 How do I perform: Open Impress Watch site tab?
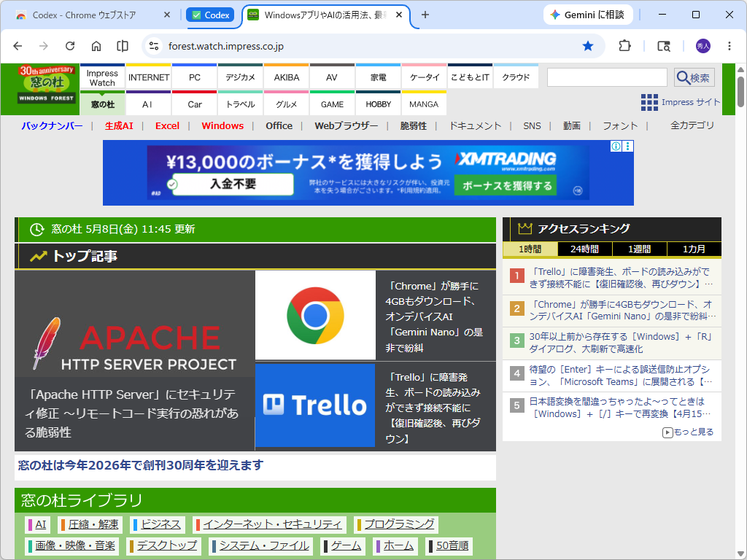point(102,77)
